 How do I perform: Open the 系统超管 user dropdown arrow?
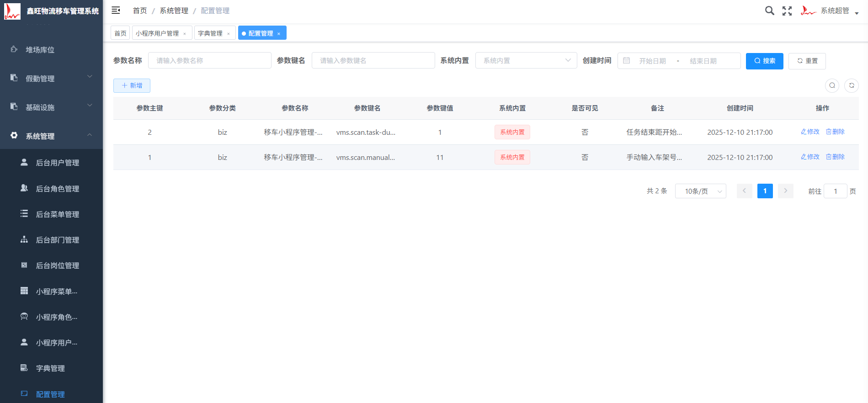click(x=857, y=13)
